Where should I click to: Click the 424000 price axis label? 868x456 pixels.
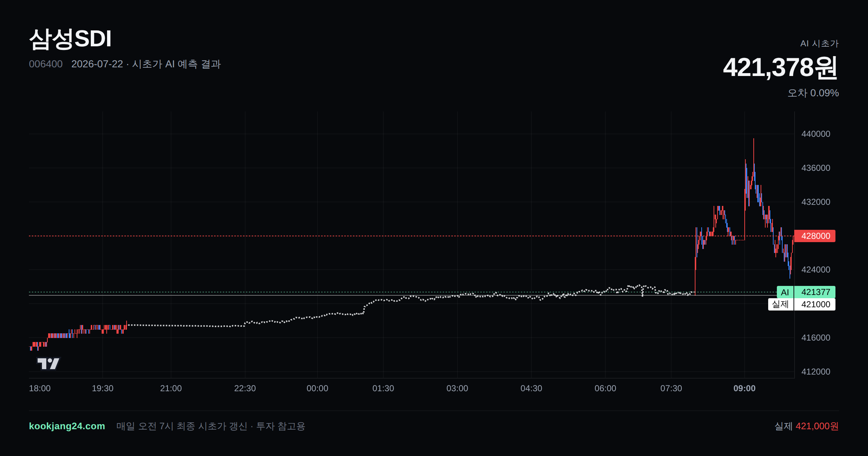[x=816, y=270]
